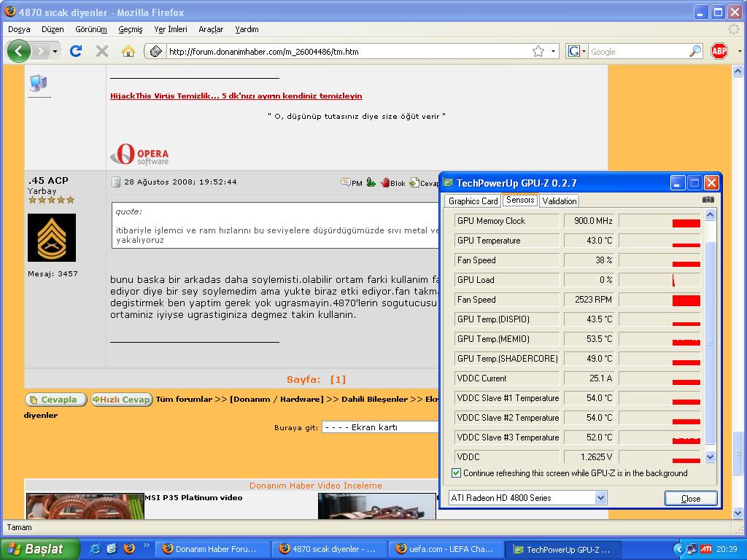Viewport: 747px width, 560px height.
Task: Click the ATI tray icon
Action: coord(706,549)
